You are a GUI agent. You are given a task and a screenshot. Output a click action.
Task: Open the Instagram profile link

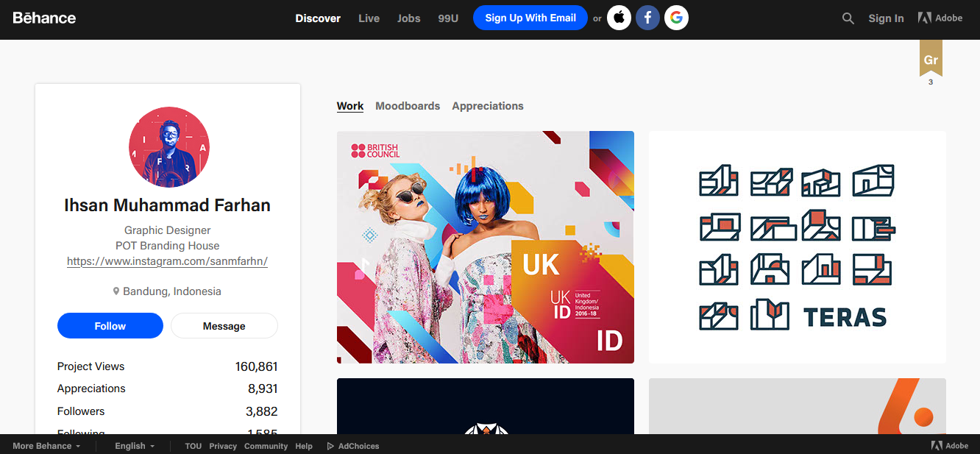tap(167, 261)
